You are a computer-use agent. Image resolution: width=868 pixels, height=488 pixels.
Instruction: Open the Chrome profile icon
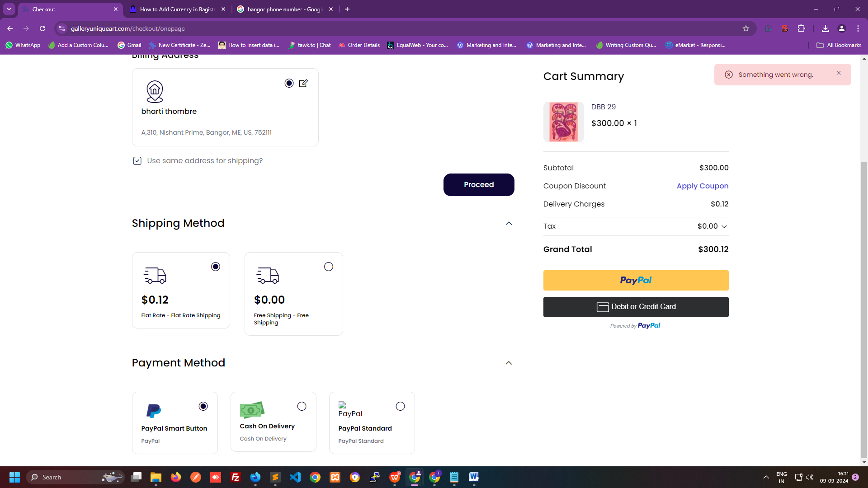coord(842,28)
